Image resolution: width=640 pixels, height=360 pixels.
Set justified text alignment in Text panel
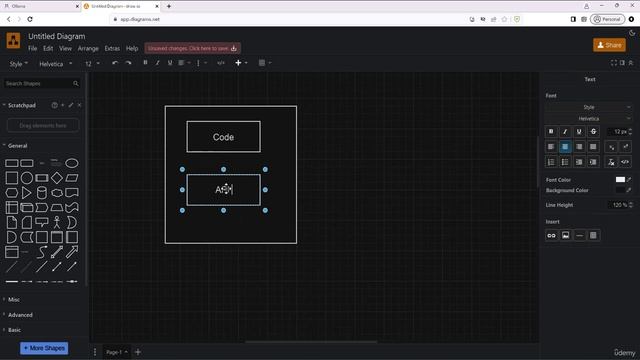tap(593, 147)
